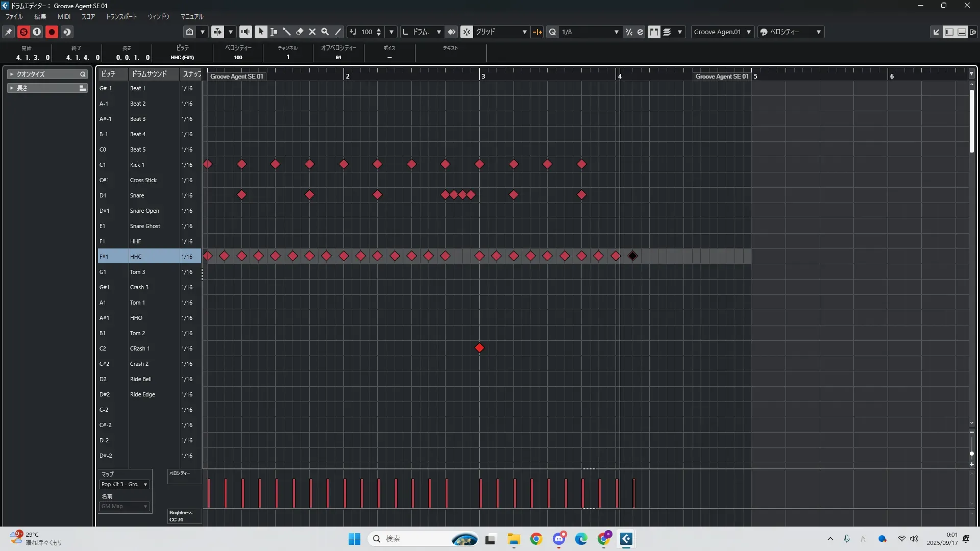Click the vertical scrollbar of note display
This screenshot has width=980, height=551.
tap(972, 121)
